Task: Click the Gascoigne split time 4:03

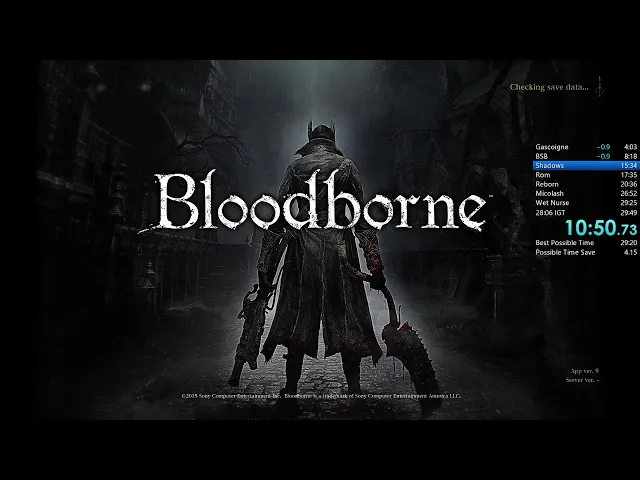Action: pyautogui.click(x=630, y=147)
